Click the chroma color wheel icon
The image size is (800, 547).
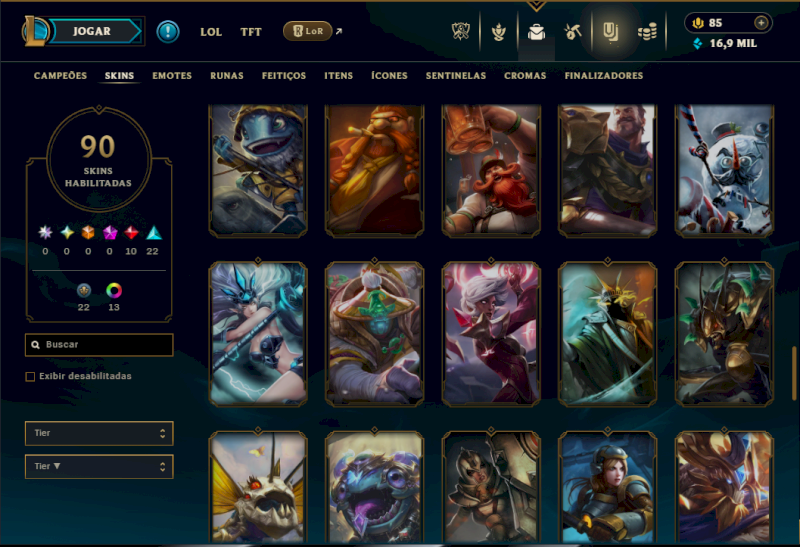tap(114, 291)
